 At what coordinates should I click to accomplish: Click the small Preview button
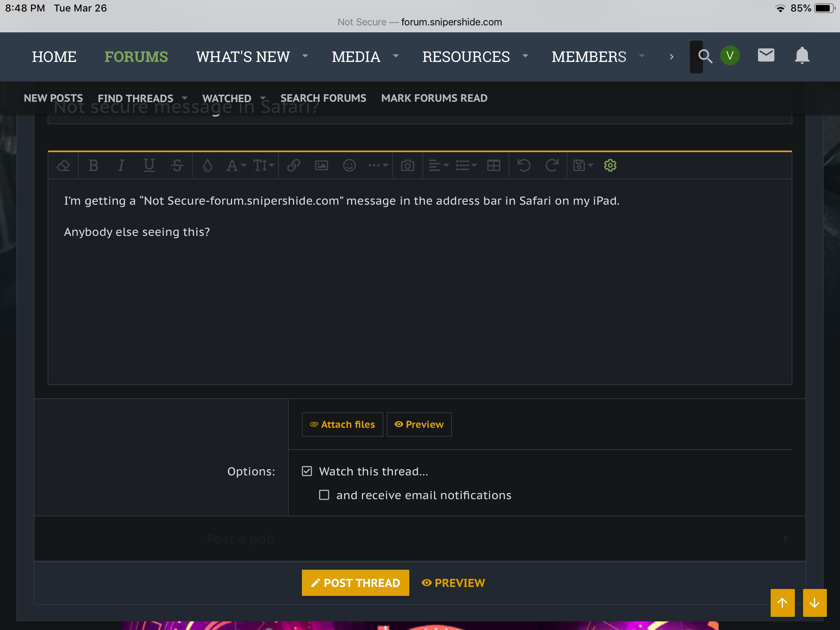[419, 425]
